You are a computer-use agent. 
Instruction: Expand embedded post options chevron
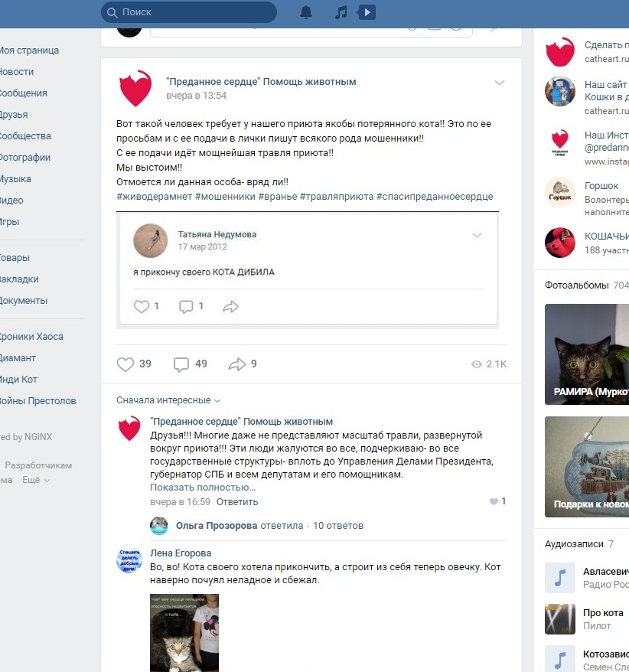pos(477,235)
